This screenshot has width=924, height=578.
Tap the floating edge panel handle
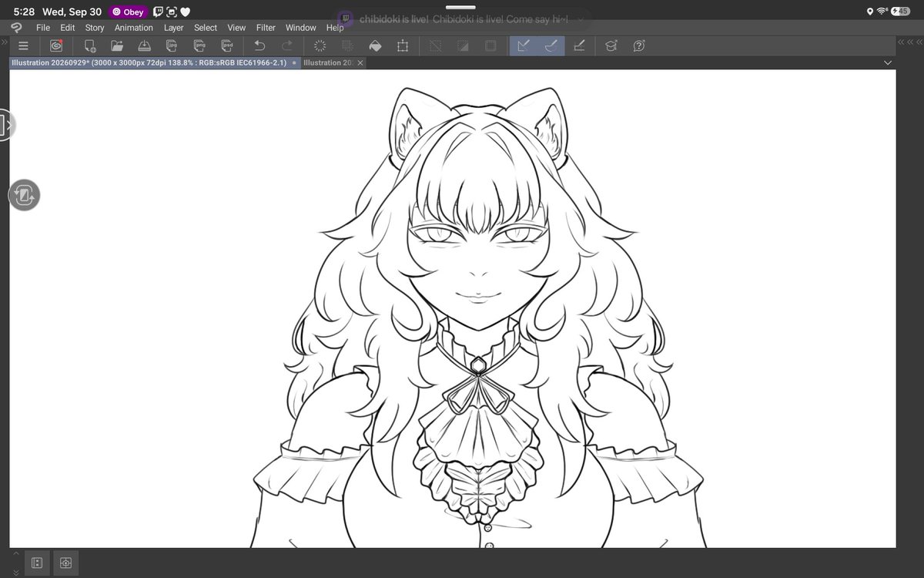[x=6, y=124]
